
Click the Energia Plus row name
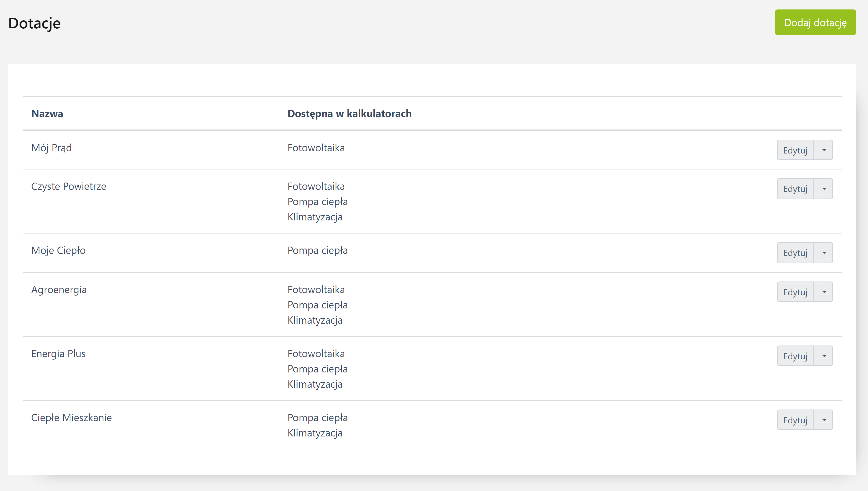tap(58, 354)
